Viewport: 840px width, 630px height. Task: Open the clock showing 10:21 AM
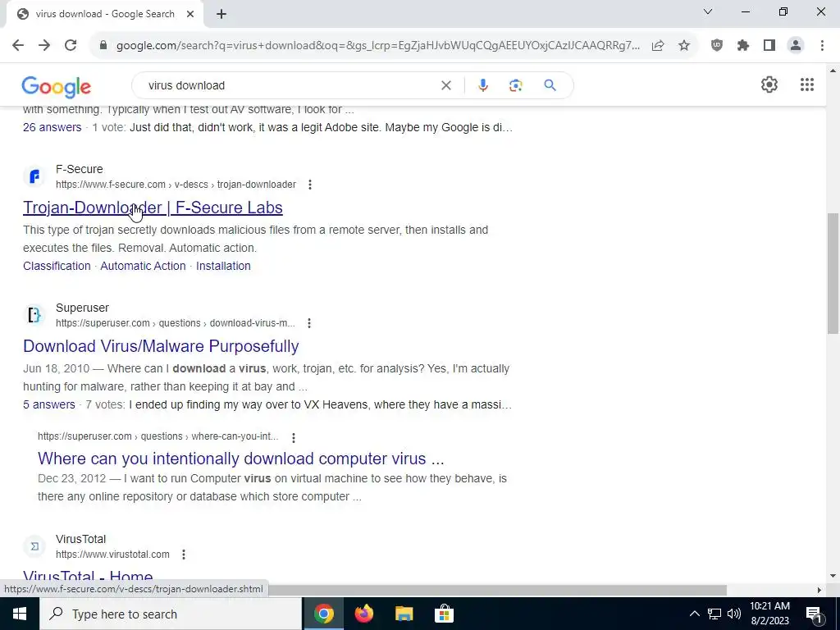(769, 614)
